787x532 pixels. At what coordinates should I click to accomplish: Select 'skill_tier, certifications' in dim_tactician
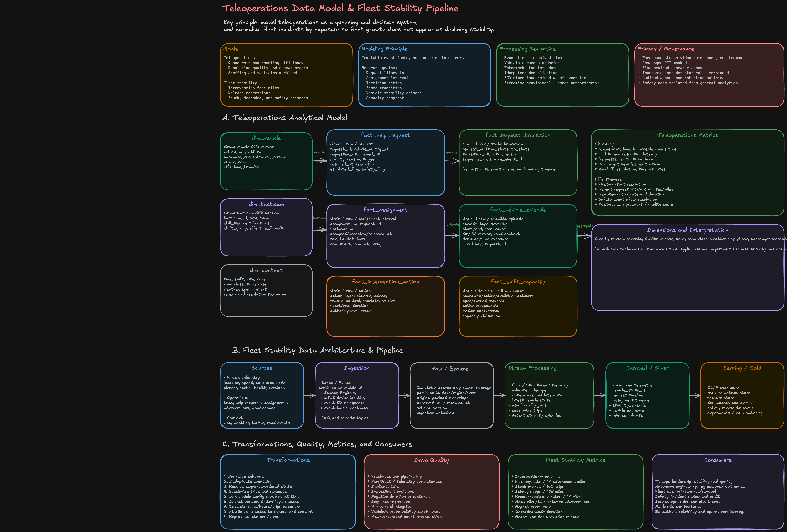[x=247, y=223]
